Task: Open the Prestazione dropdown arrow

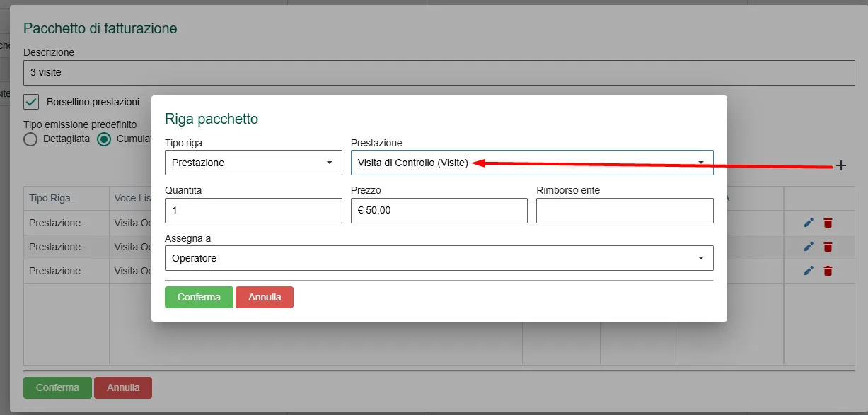Action: [700, 163]
